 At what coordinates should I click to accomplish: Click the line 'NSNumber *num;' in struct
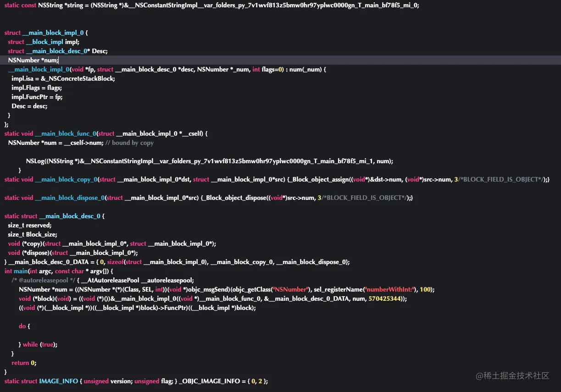coord(33,60)
